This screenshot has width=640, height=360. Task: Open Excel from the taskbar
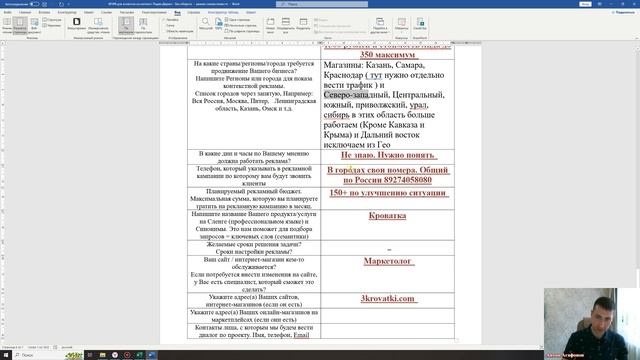139,355
